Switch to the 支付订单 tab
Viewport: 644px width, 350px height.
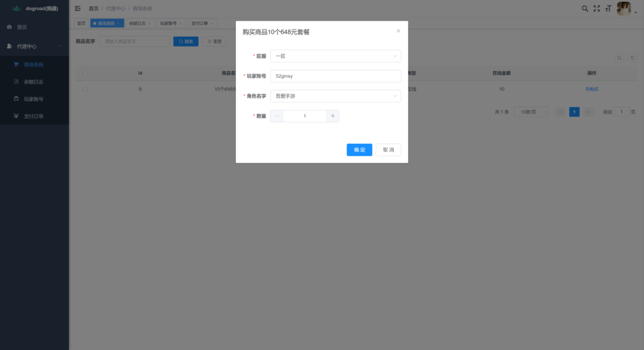coord(203,23)
